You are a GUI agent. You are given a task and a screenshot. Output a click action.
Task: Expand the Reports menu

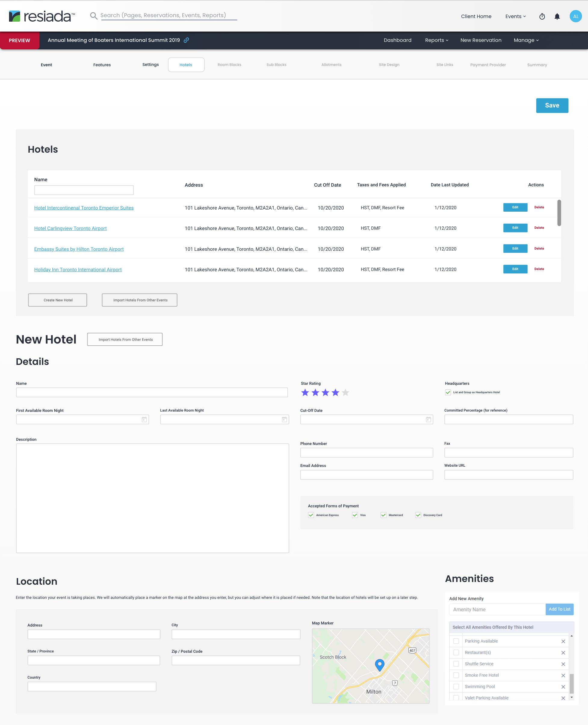[x=436, y=40]
